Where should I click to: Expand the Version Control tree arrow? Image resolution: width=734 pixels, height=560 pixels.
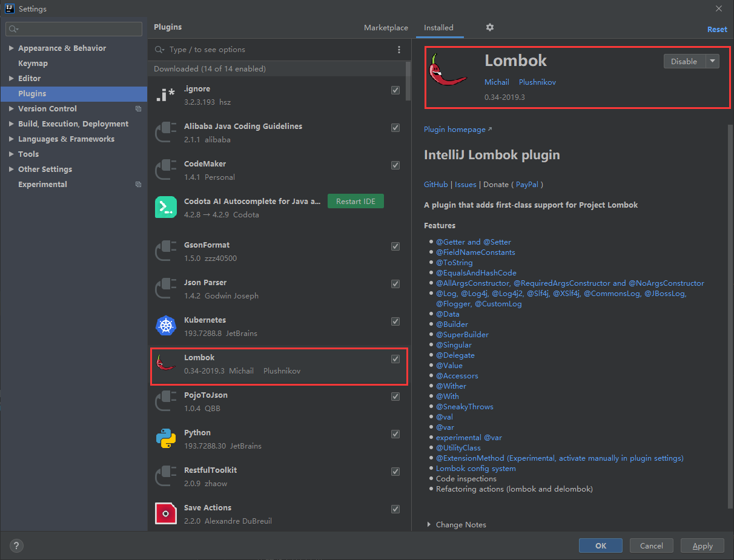[12, 109]
